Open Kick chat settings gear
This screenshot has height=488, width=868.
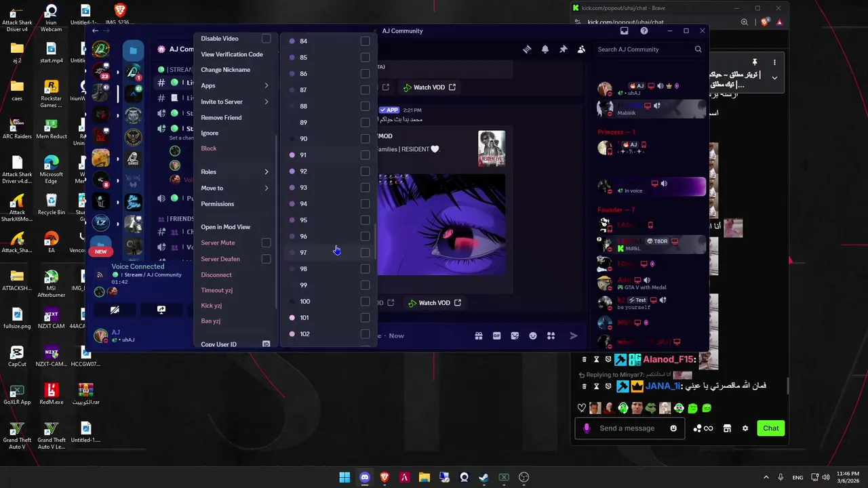click(x=745, y=428)
